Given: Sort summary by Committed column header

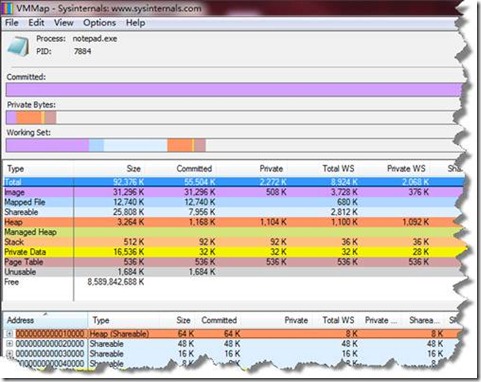Looking at the screenshot, I should pyautogui.click(x=181, y=169).
